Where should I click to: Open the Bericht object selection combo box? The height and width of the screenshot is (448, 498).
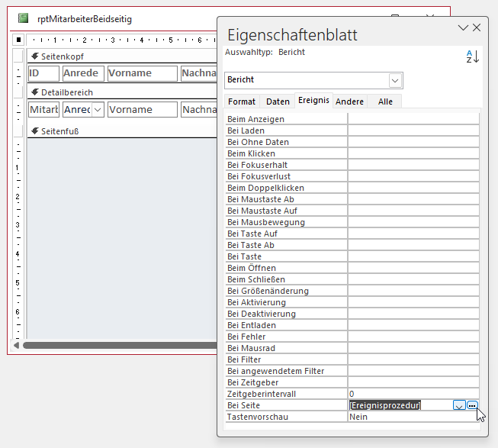click(x=395, y=81)
